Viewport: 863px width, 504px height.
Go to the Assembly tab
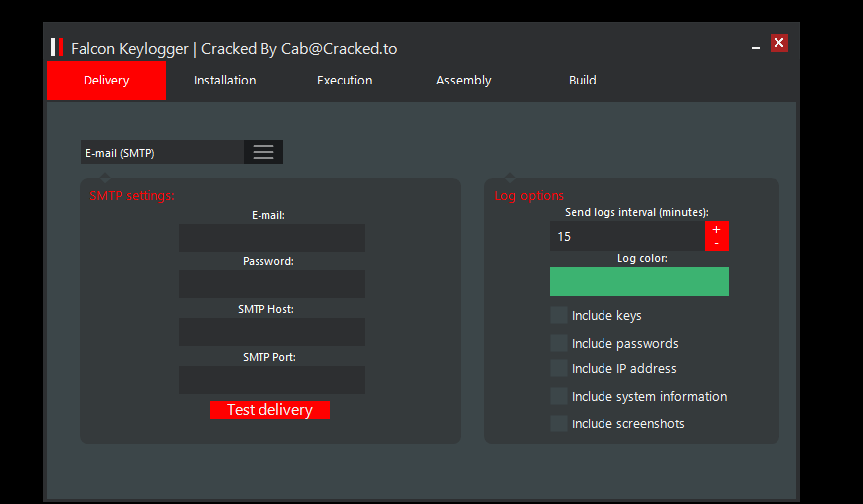click(x=464, y=81)
